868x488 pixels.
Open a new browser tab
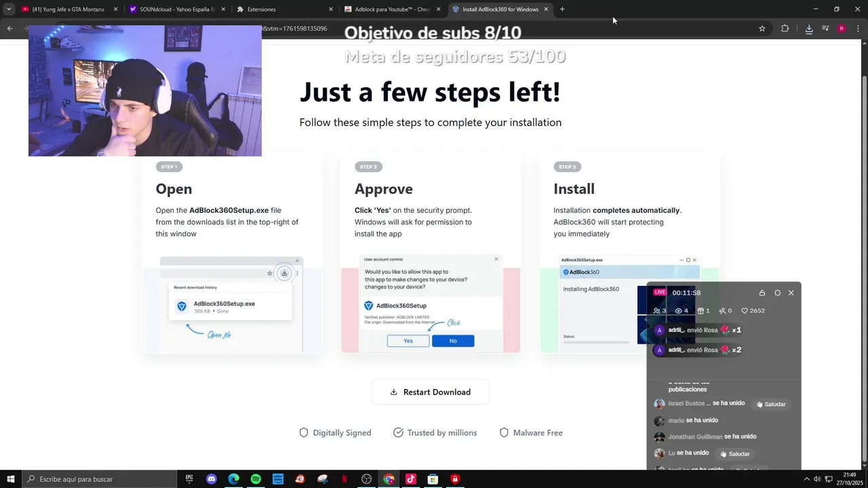pyautogui.click(x=562, y=9)
